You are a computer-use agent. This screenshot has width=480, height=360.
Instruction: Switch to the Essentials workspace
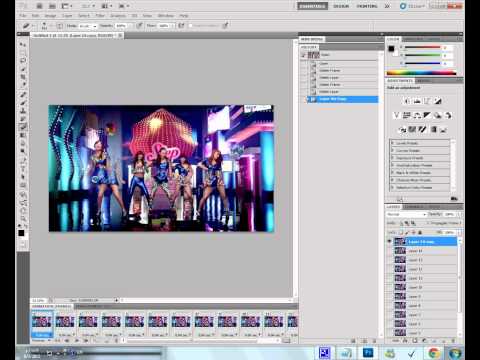coord(312,6)
